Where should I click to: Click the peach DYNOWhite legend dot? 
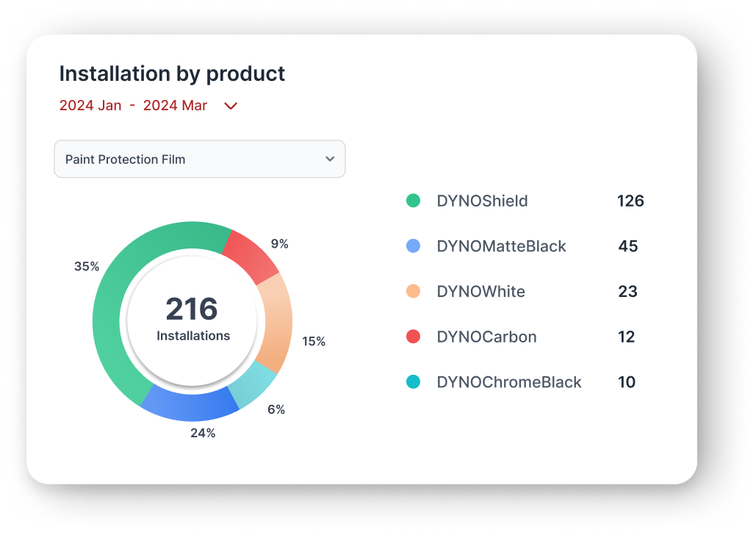tap(414, 292)
